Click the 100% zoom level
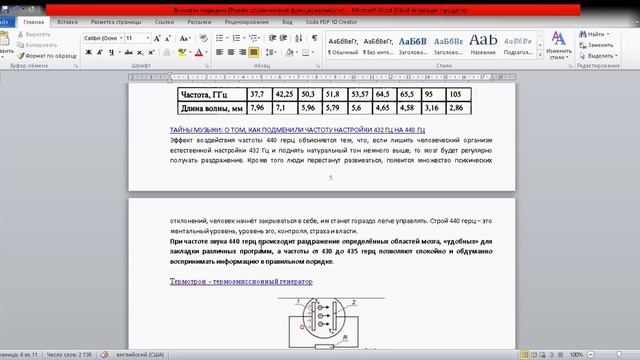Screen dimensions: 640x360 (x=576, y=355)
